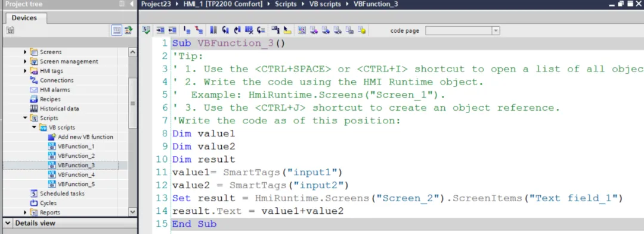Click the increase indent toolbar icon

coord(160,30)
